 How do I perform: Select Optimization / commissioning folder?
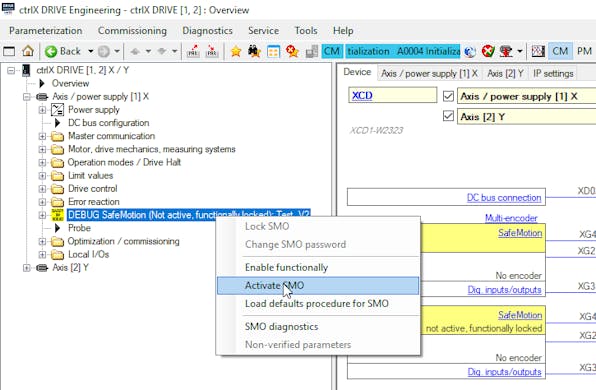(123, 241)
